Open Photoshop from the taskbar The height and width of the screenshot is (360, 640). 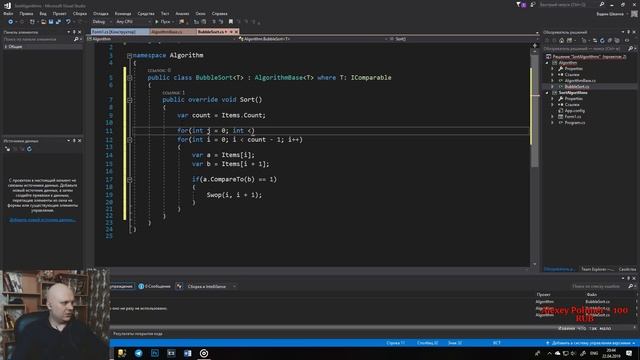155,353
